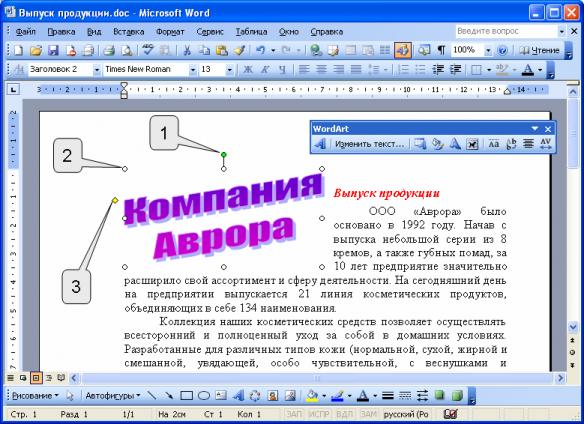Toggle bold (Ж) formatting
This screenshot has width=584, height=424.
pos(248,69)
